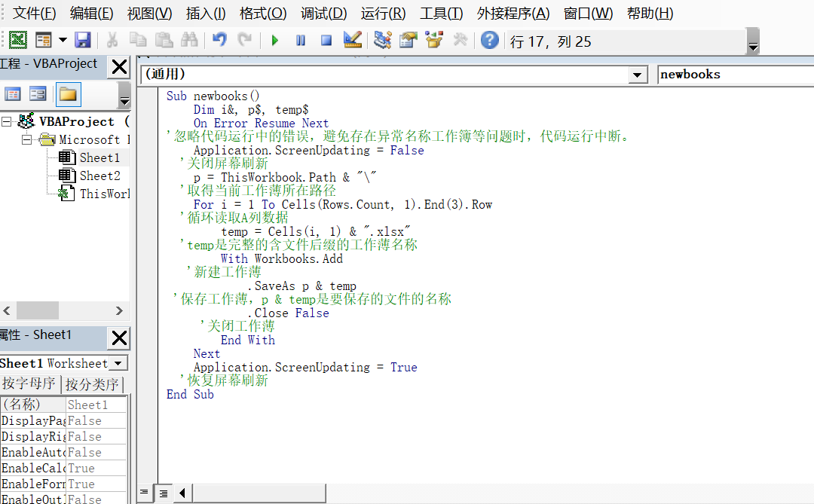Open the 工具 menu
The width and height of the screenshot is (814, 504).
point(442,14)
